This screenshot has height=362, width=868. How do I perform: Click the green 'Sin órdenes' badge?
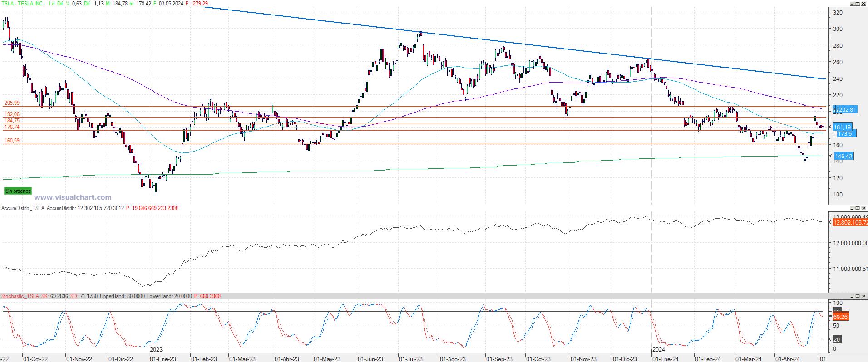click(18, 191)
